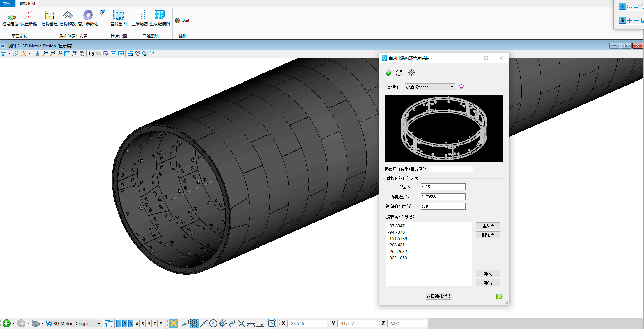Click the 选择轴线拼装 button
644x329 pixels.
[x=439, y=296]
